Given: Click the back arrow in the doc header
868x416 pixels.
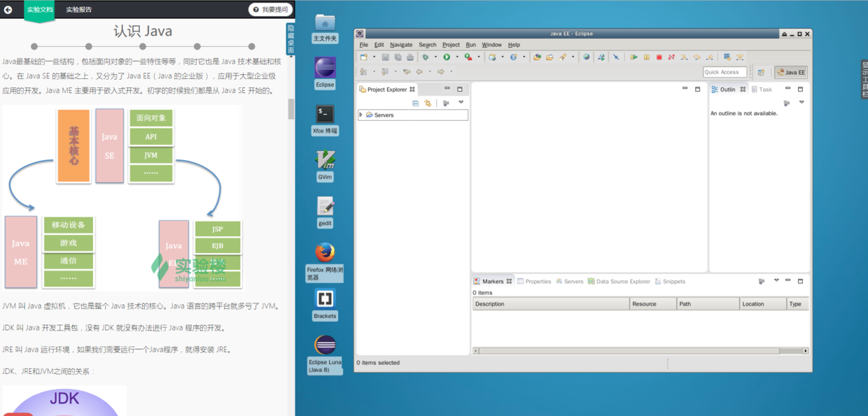Looking at the screenshot, I should pos(8,10).
